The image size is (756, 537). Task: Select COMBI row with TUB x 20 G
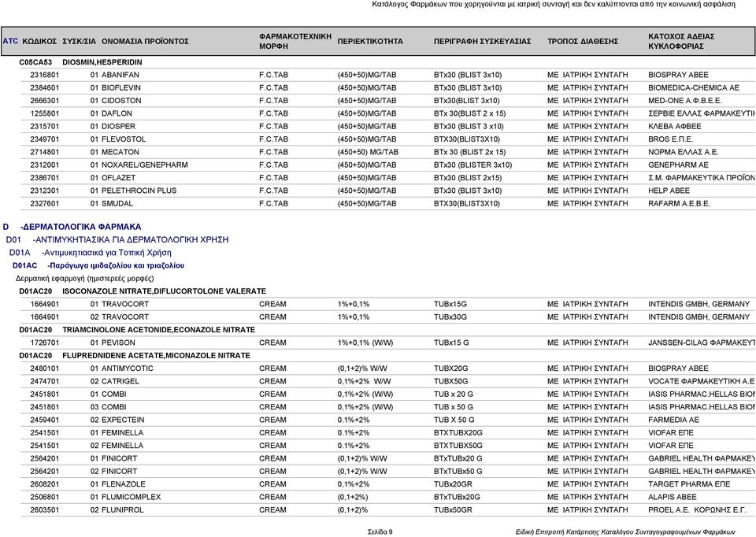click(x=387, y=394)
